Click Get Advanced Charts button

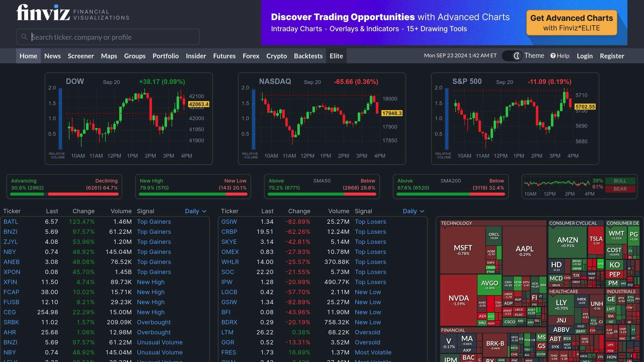571,23
